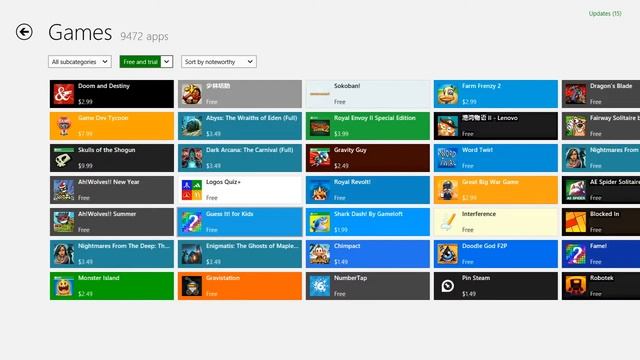Viewport: 640px width, 360px height.
Task: Open Abyss: The Wraiths of Eden tile
Action: [240, 126]
